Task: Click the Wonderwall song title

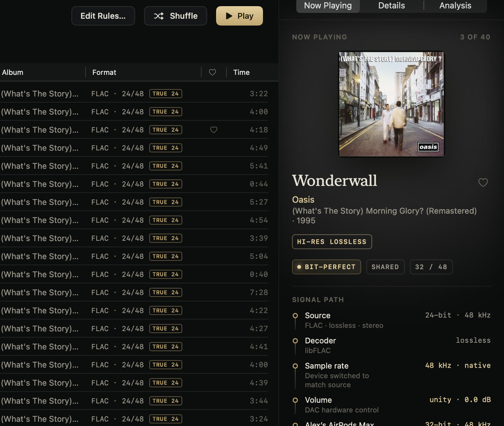Action: coord(334,181)
